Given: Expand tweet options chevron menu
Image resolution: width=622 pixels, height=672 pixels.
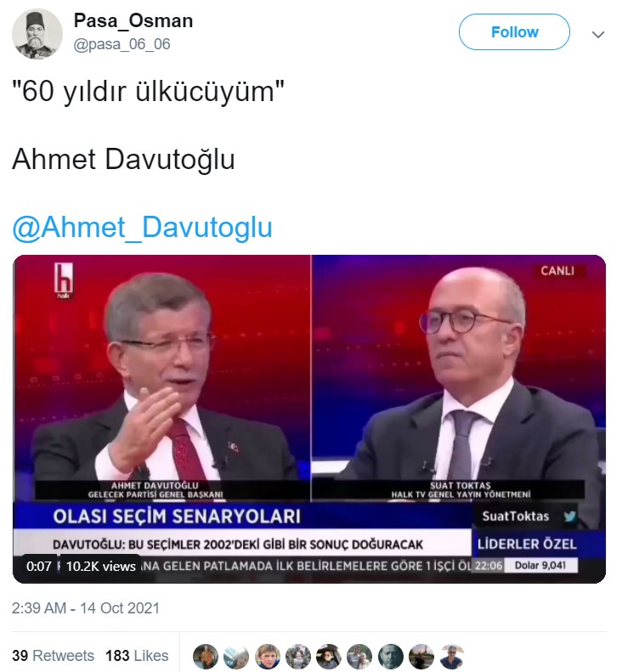Looking at the screenshot, I should (x=598, y=34).
